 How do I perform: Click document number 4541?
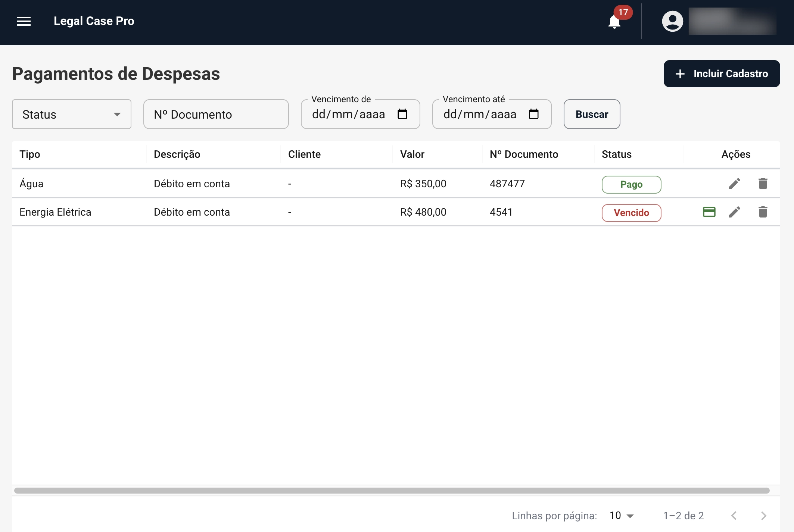click(x=501, y=212)
